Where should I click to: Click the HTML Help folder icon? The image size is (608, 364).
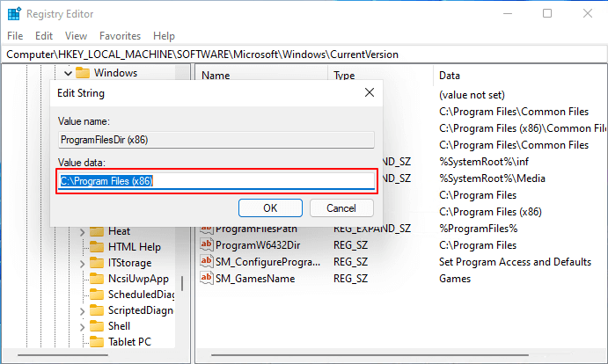click(97, 247)
